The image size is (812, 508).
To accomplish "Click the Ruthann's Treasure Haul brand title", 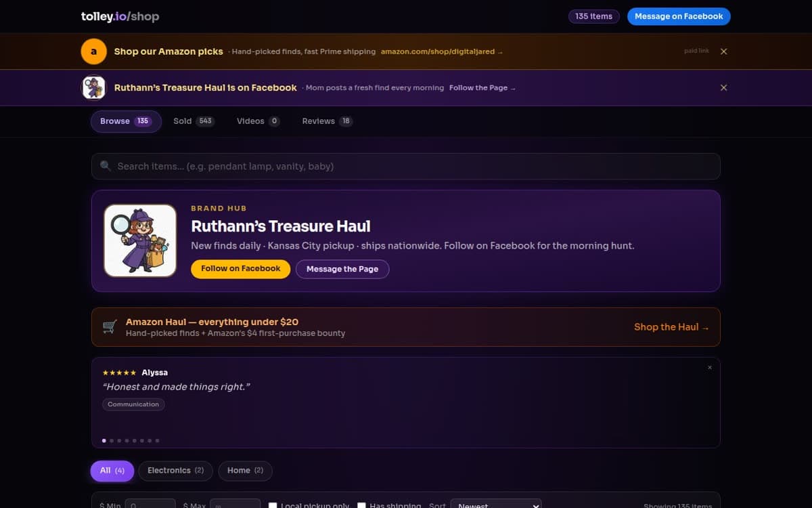I will pos(281,226).
